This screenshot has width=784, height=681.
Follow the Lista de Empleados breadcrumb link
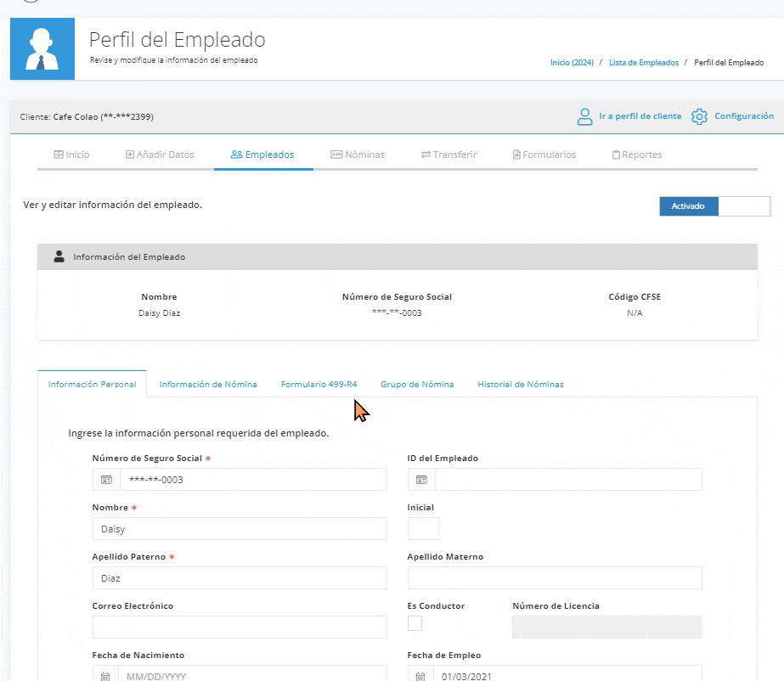tap(644, 63)
